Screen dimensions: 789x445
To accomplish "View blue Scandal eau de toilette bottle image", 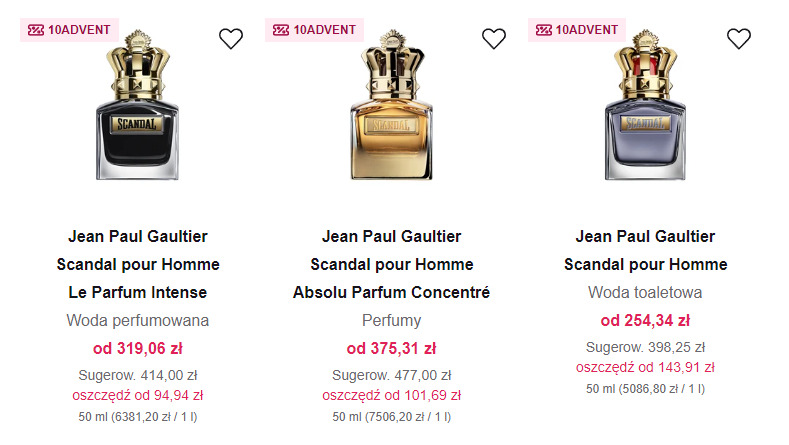I will [646, 112].
